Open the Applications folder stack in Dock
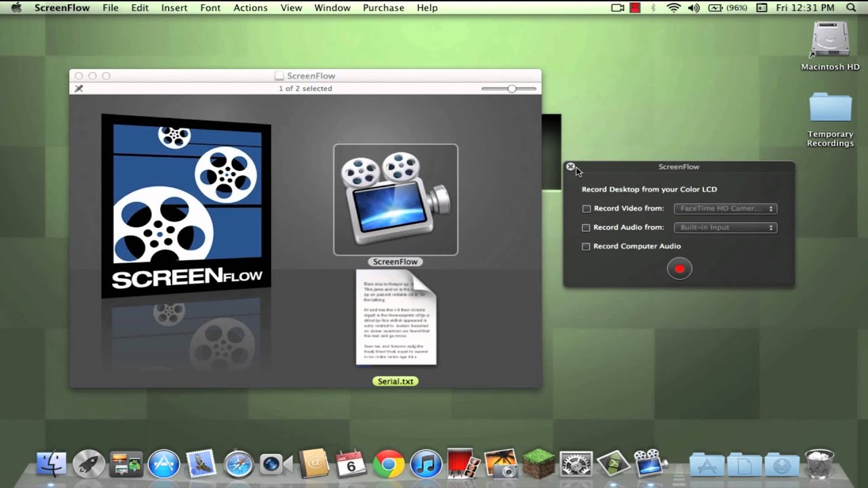 [707, 464]
